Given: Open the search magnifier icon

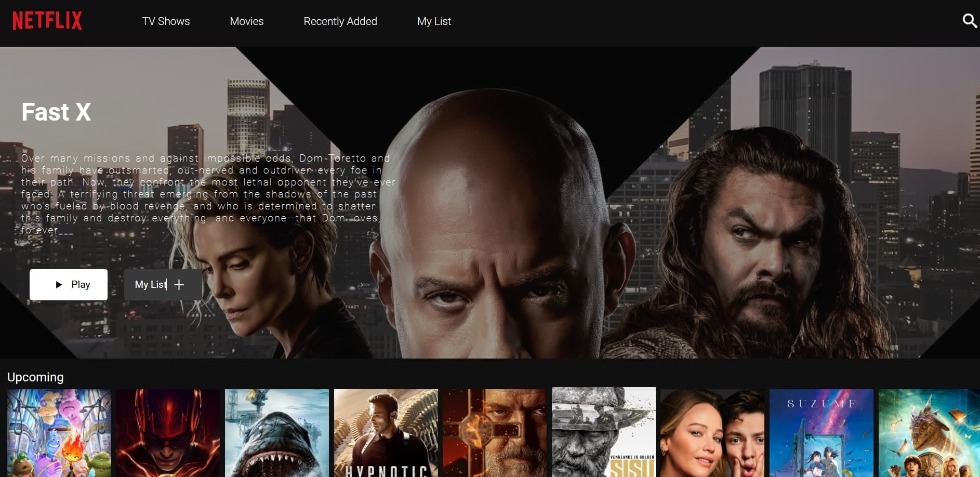Looking at the screenshot, I should click(969, 21).
